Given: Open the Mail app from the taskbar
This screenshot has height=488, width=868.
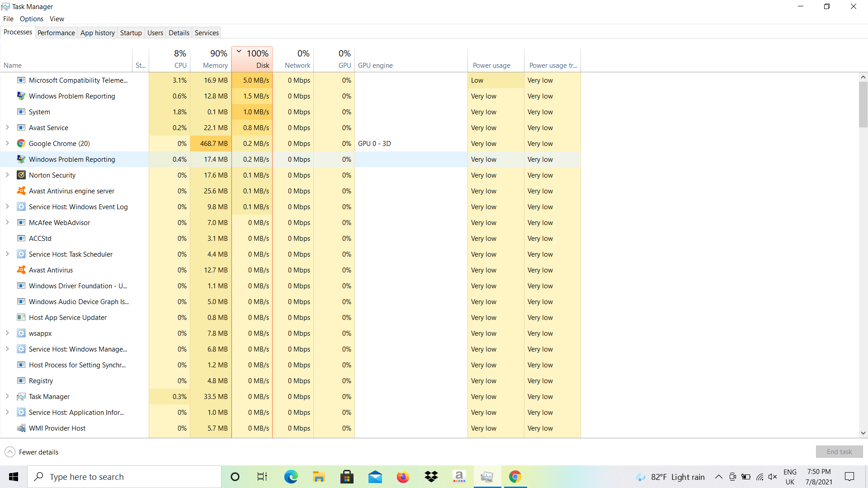Looking at the screenshot, I should [375, 477].
